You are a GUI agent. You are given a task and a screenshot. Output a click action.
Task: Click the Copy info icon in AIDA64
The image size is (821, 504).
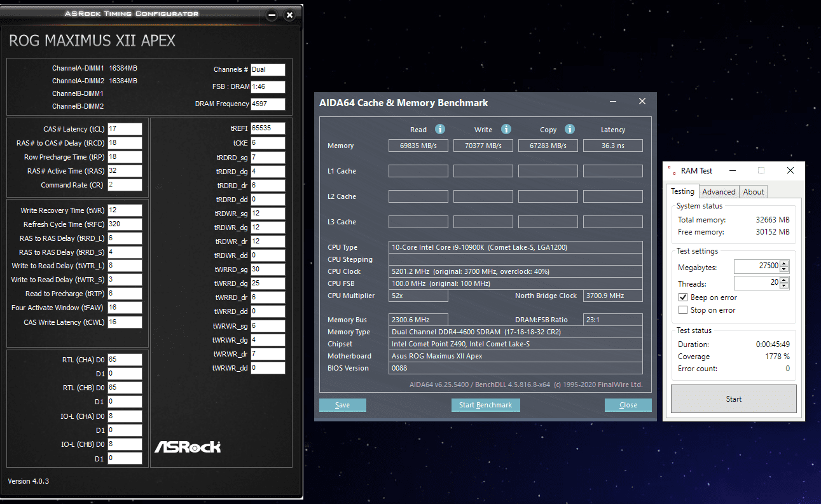(570, 129)
